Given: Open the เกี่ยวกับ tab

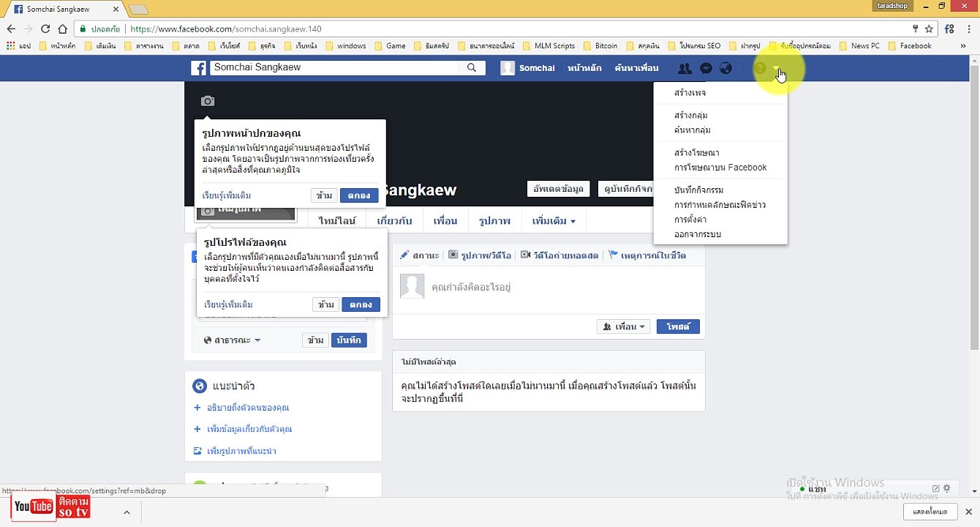Looking at the screenshot, I should coord(394,221).
